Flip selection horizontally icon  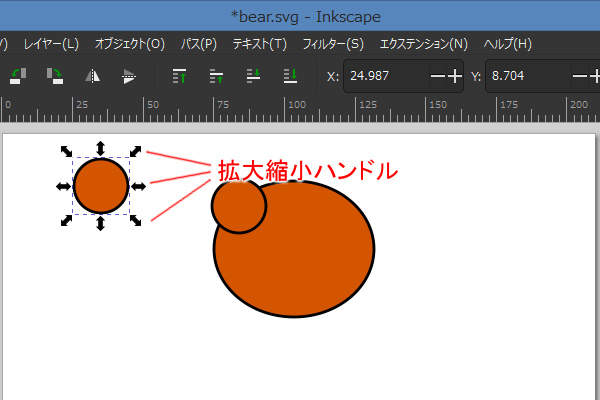[x=92, y=76]
